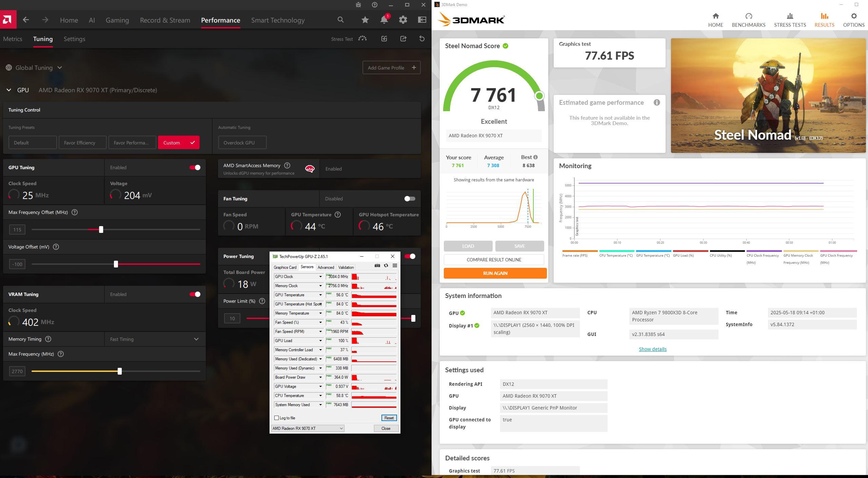Click GPU-Z refresh icon

point(386,266)
